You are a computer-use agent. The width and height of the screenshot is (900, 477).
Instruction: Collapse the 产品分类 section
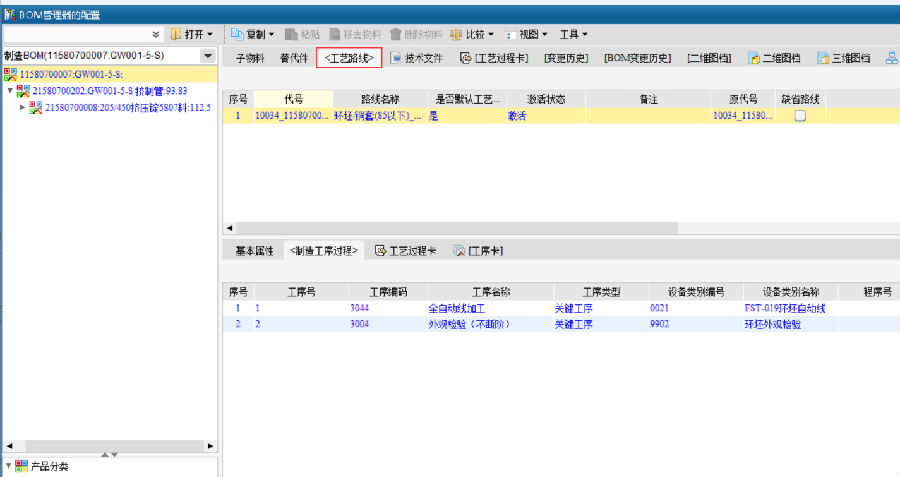pyautogui.click(x=8, y=466)
